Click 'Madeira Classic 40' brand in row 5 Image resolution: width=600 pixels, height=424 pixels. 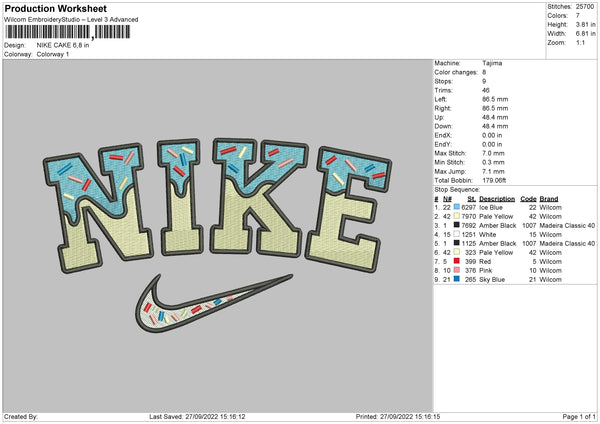point(567,243)
